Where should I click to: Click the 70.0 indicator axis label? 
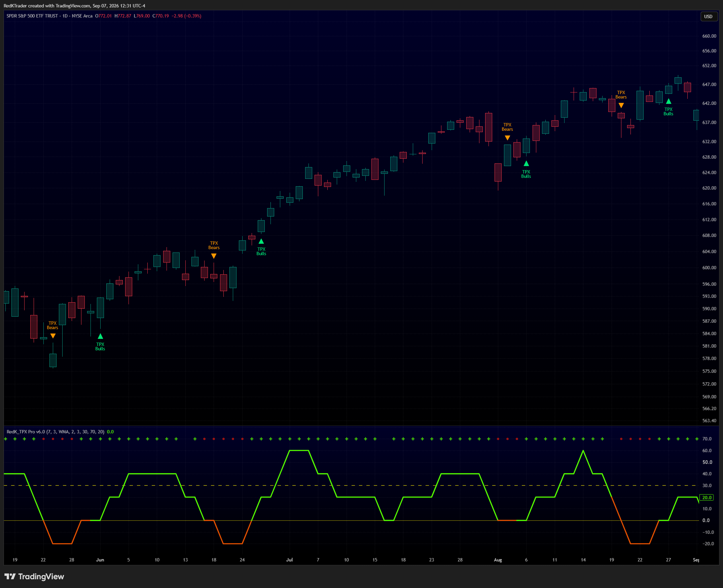click(707, 439)
